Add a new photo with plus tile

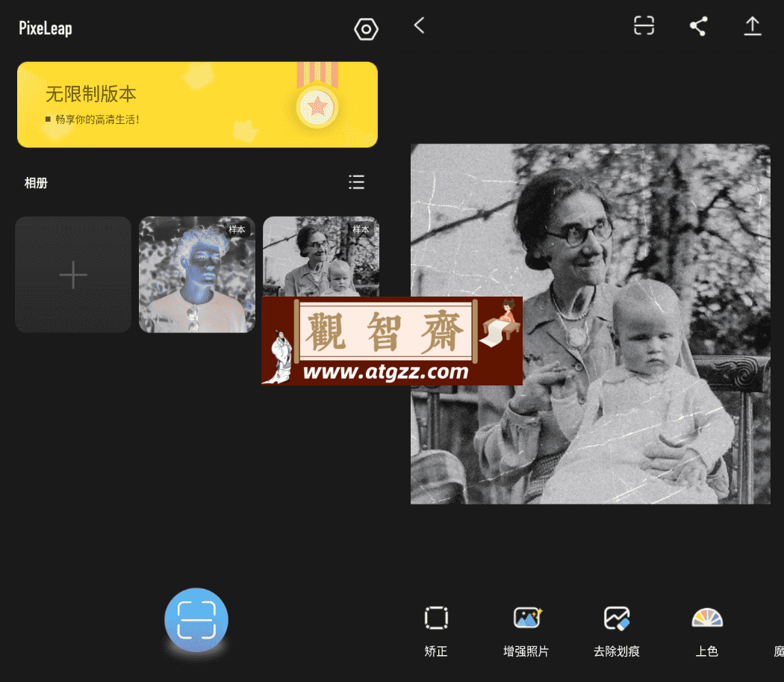point(73,274)
